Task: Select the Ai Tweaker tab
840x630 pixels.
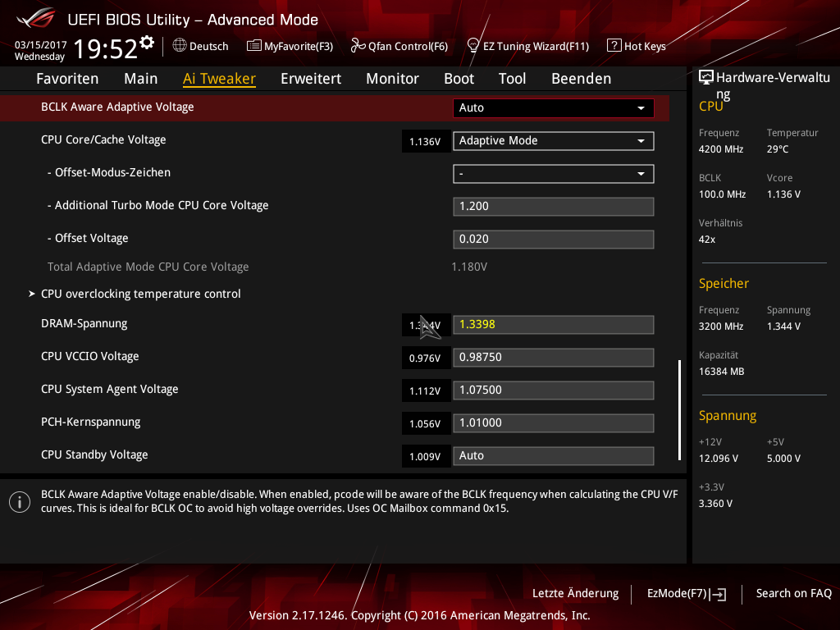Action: point(219,79)
